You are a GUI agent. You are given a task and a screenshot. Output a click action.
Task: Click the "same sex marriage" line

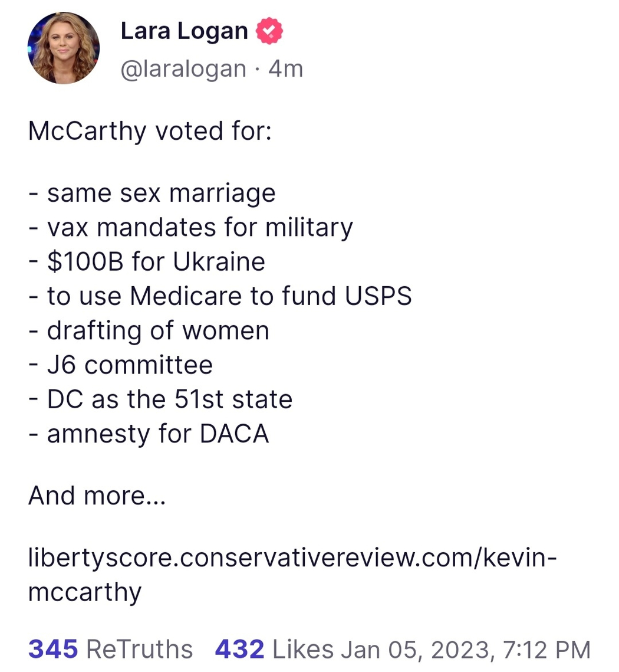(161, 193)
